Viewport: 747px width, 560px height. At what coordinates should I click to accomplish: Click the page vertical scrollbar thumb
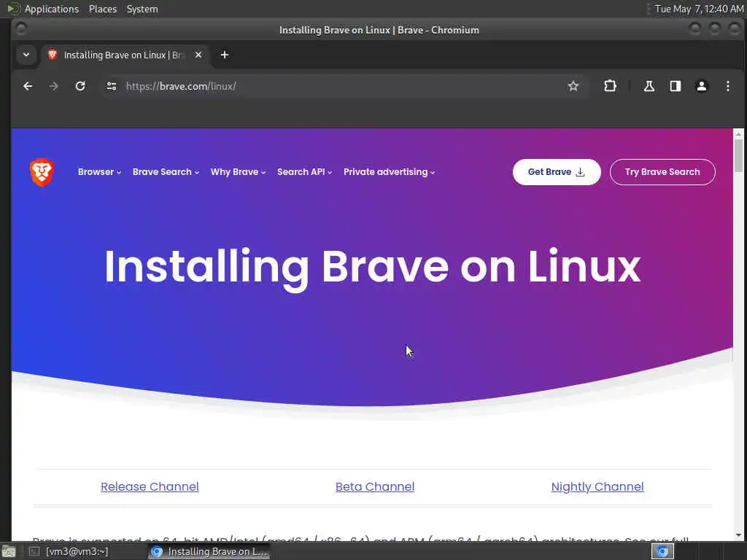[738, 155]
